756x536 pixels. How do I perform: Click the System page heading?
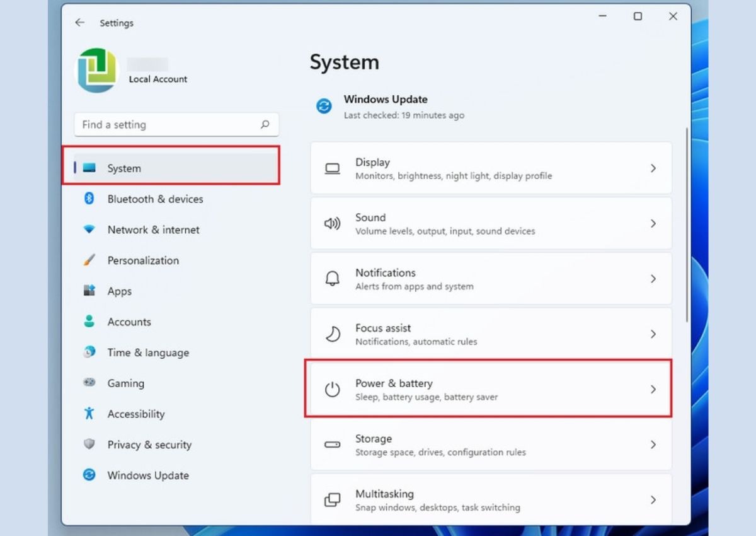(x=345, y=62)
